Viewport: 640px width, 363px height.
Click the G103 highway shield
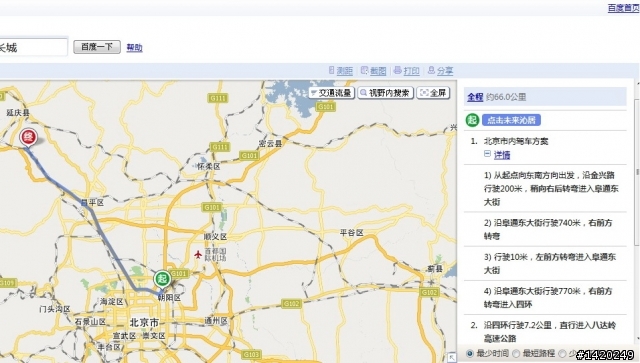(251, 354)
